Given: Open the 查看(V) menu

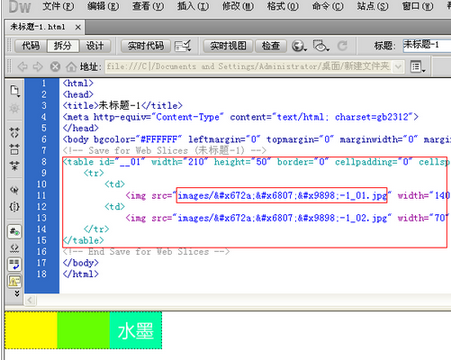Looking at the screenshot, I should pos(148,6).
